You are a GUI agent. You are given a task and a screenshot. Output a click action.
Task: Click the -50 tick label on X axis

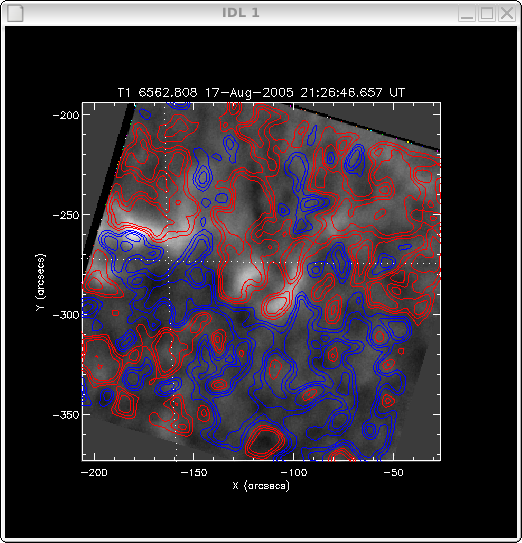click(x=393, y=472)
